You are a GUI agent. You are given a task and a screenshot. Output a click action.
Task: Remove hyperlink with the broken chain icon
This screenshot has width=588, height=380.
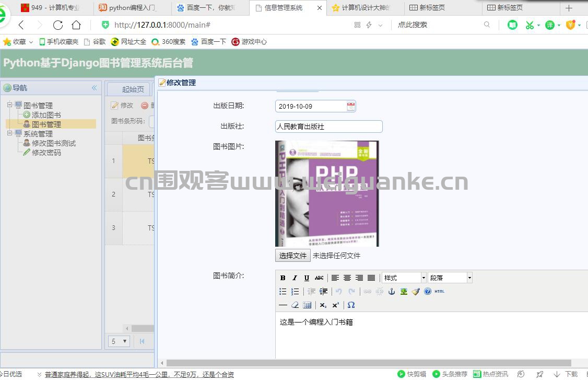tap(380, 291)
